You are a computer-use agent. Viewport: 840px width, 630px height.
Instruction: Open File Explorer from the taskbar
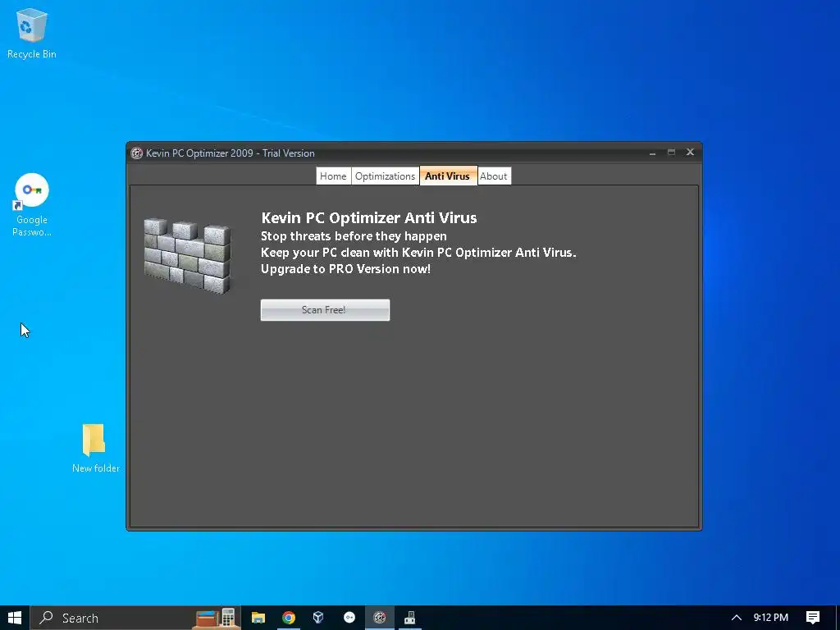tap(258, 618)
